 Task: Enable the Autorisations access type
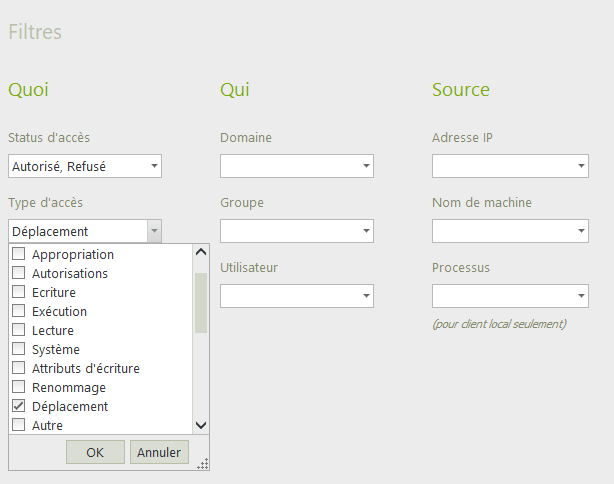(18, 273)
